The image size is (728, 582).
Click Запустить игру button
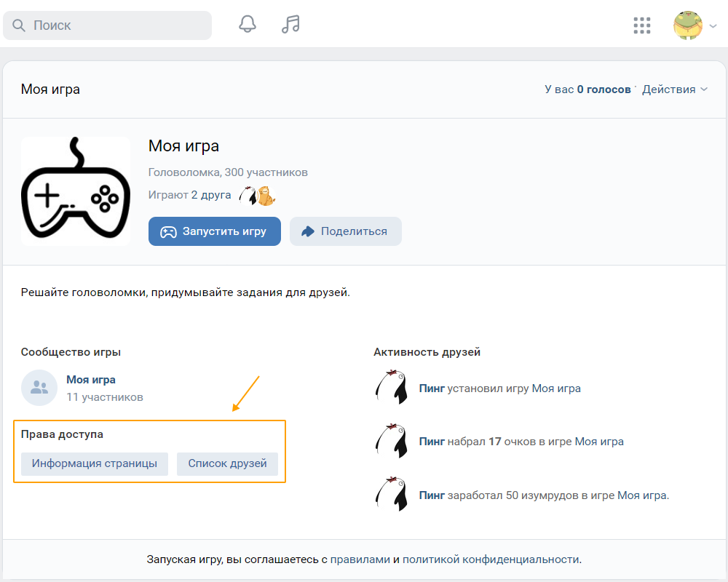[215, 231]
